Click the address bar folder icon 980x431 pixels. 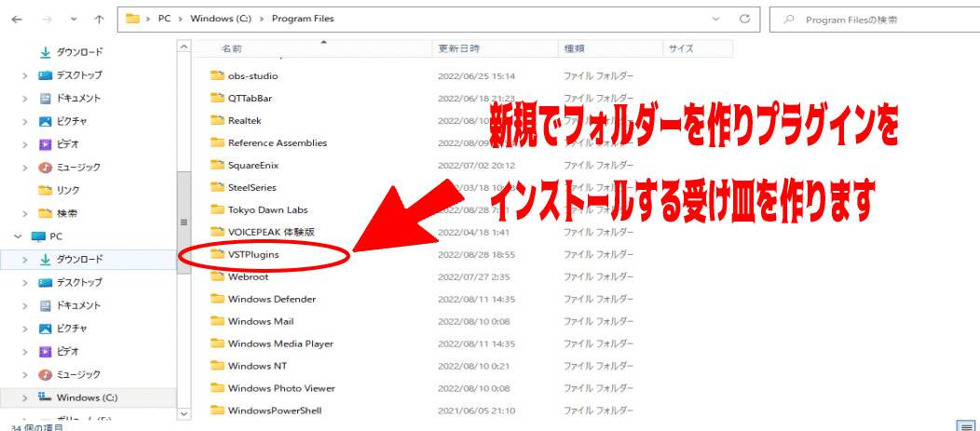pos(132,19)
